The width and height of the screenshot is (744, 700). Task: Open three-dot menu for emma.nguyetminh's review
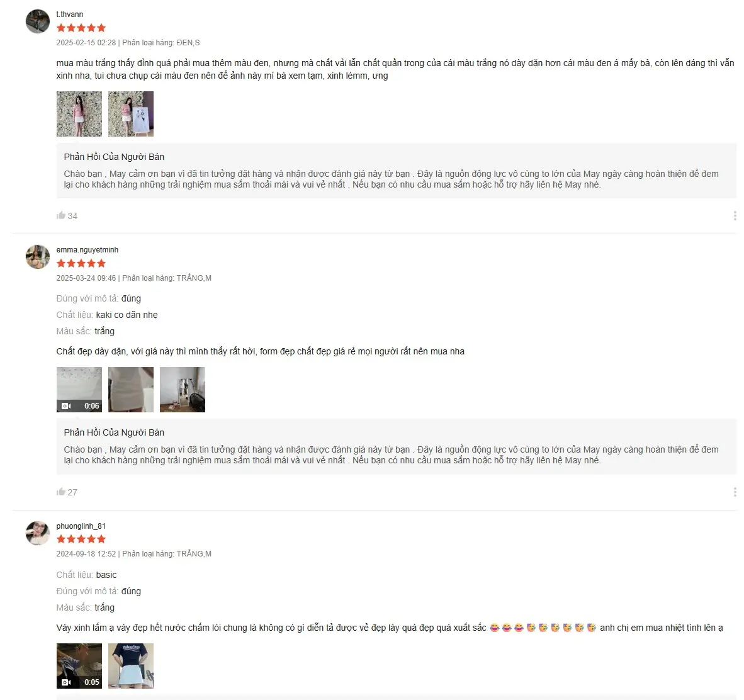click(x=735, y=492)
